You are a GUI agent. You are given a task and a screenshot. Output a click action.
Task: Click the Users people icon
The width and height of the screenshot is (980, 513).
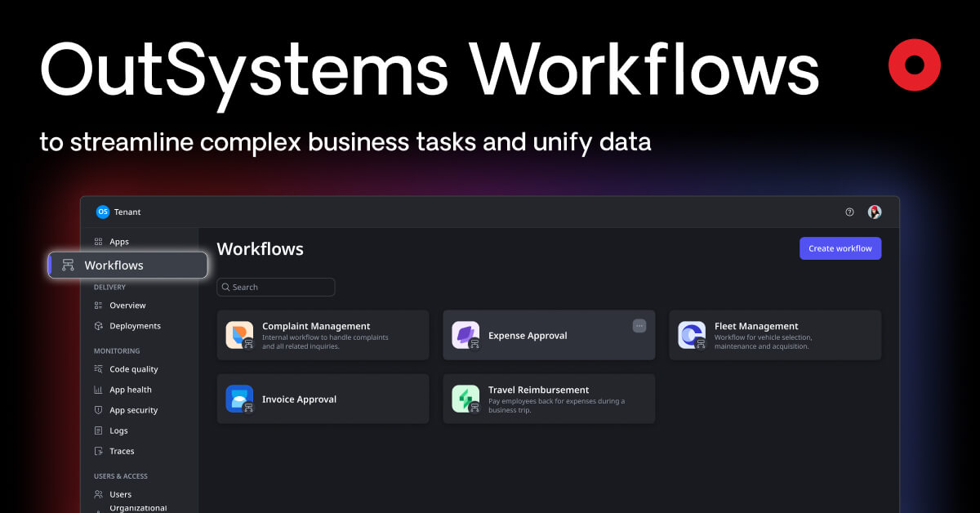[x=98, y=494]
